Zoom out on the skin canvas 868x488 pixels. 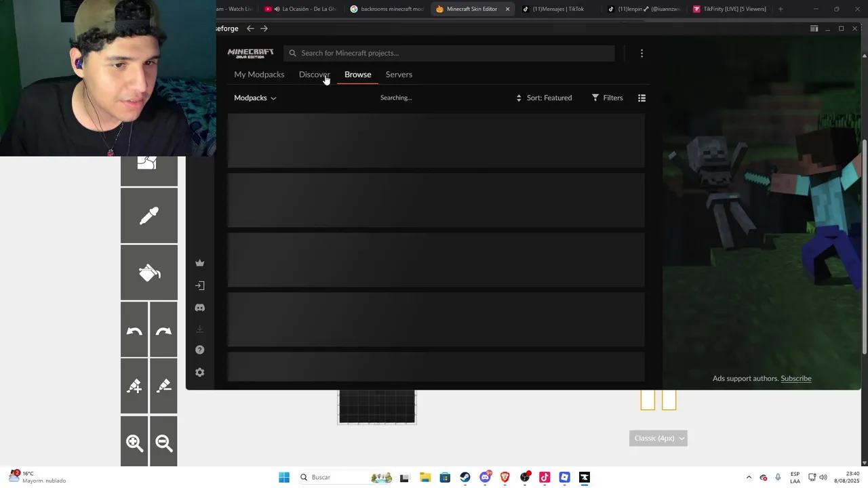tap(163, 443)
